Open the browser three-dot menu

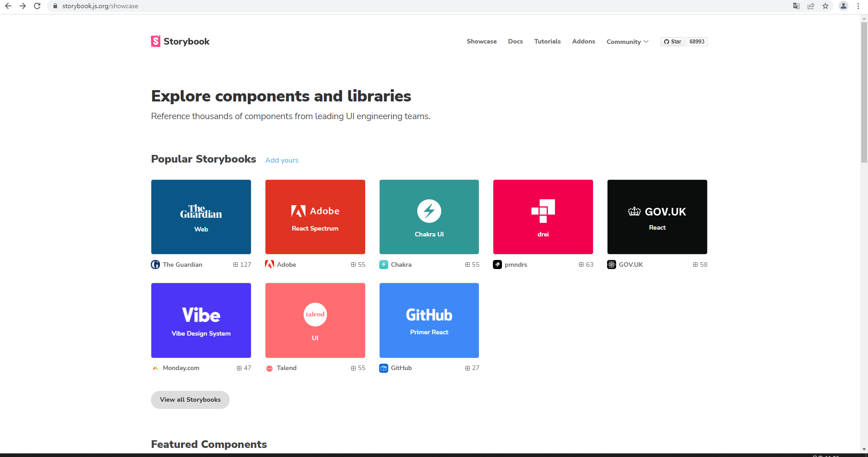coord(858,6)
